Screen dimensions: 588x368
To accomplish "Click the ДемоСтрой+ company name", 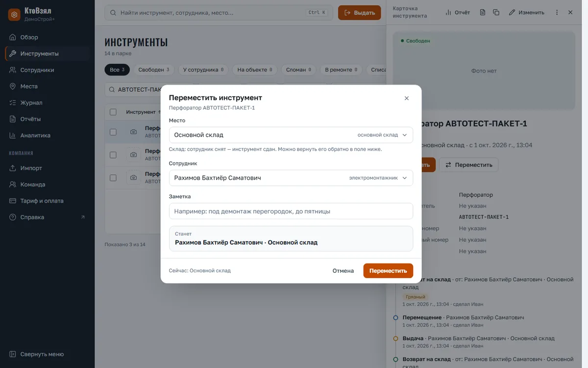I will tap(40, 19).
